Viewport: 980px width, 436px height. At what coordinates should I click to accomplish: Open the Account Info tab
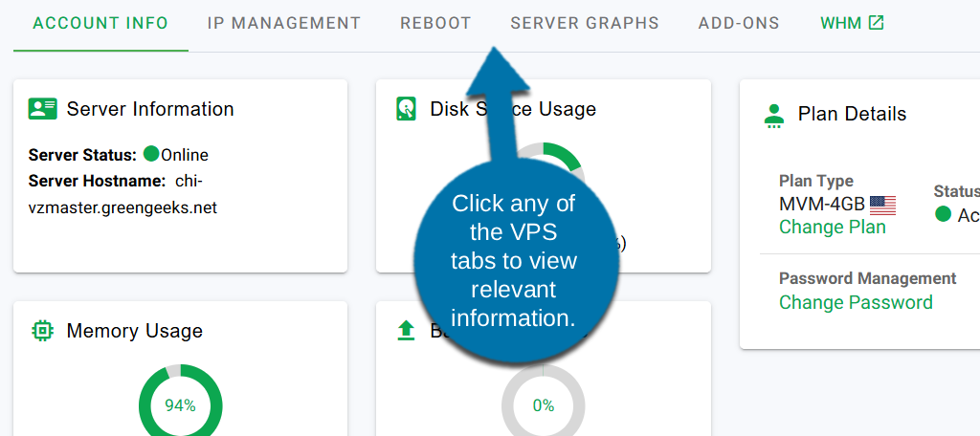pos(100,23)
